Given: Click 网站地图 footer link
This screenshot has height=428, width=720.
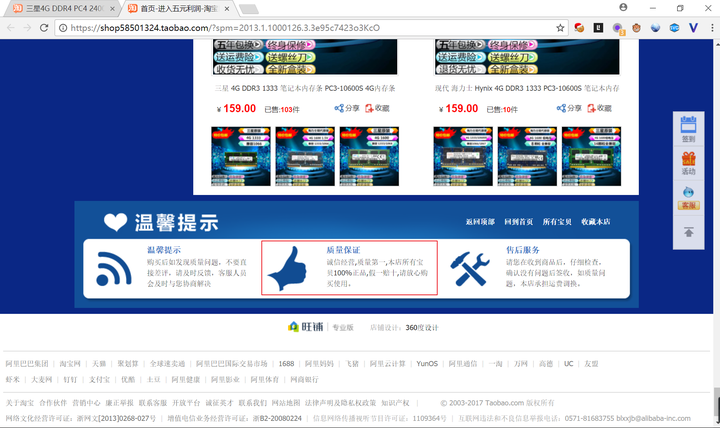Looking at the screenshot, I should [286, 403].
